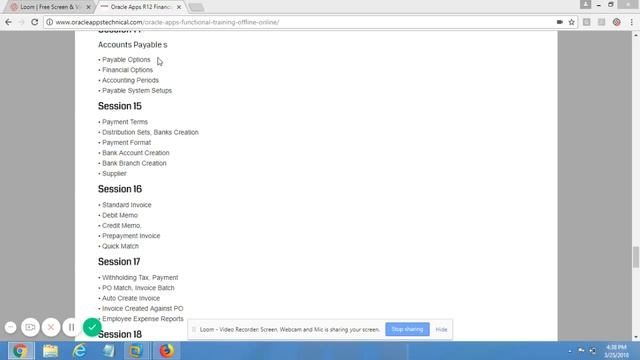
Task: Close the Loom browser tab
Action: pos(89,7)
